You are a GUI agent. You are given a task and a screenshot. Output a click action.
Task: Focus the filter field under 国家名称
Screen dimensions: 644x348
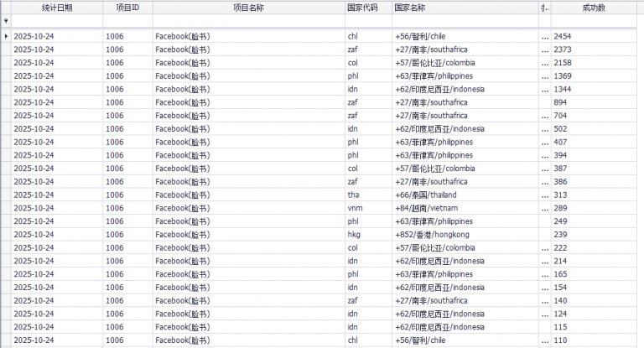(x=465, y=21)
